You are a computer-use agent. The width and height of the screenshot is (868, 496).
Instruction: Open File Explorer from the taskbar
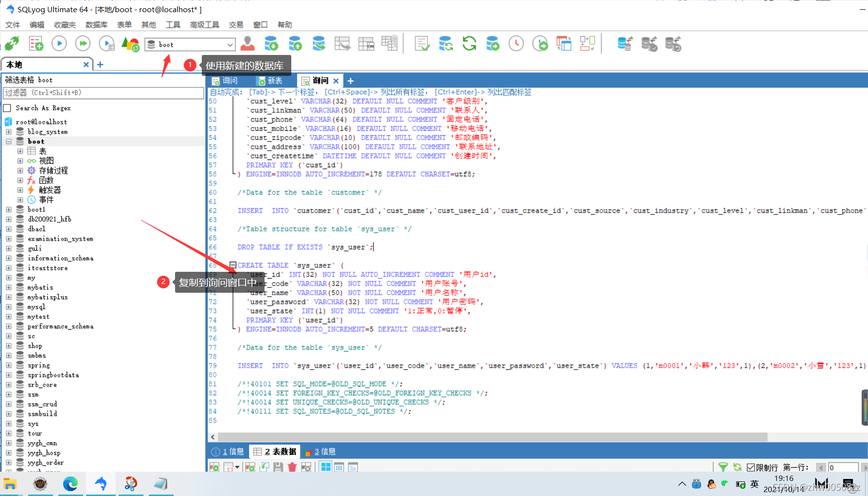click(x=10, y=484)
